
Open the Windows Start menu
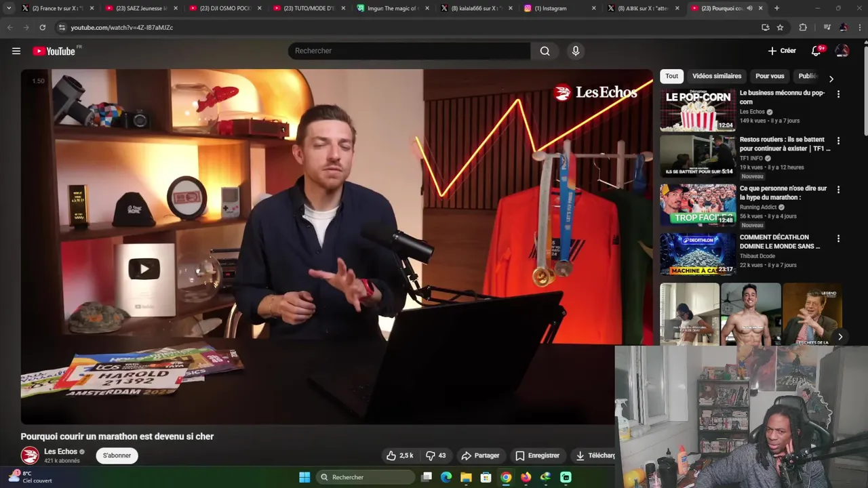coord(304,477)
